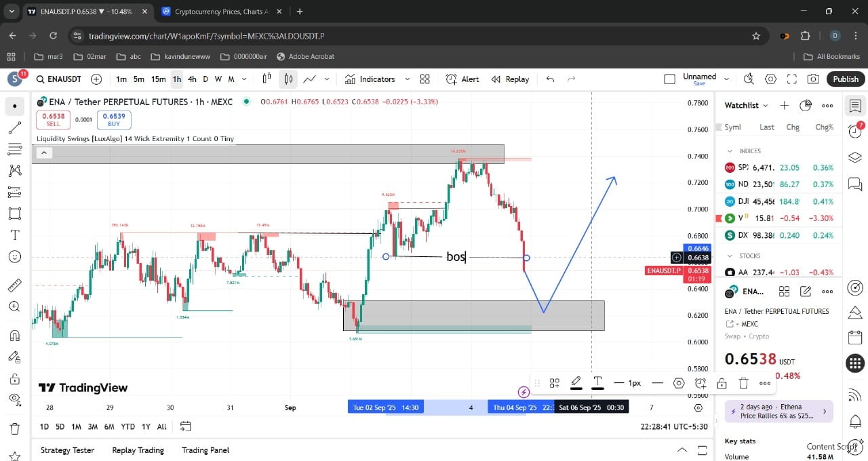The height and width of the screenshot is (461, 868).
Task: Select the trend line drawing tool
Action: [15, 127]
